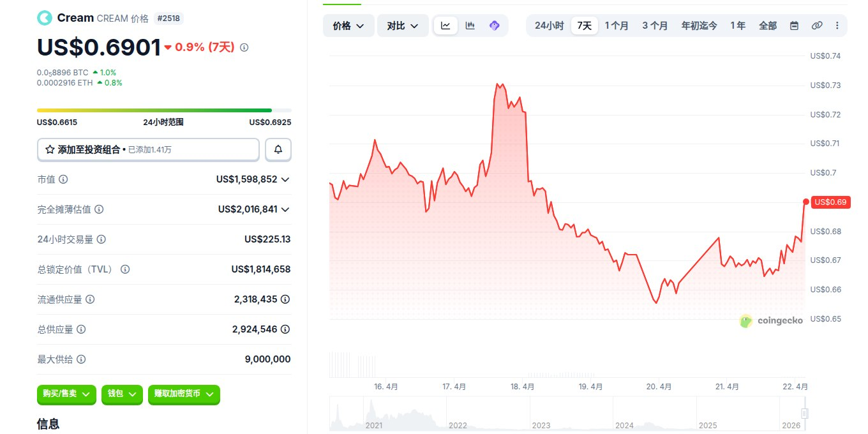Screen dimensions: 868x434
Task: Click the 信息 section heading
Action: click(49, 423)
